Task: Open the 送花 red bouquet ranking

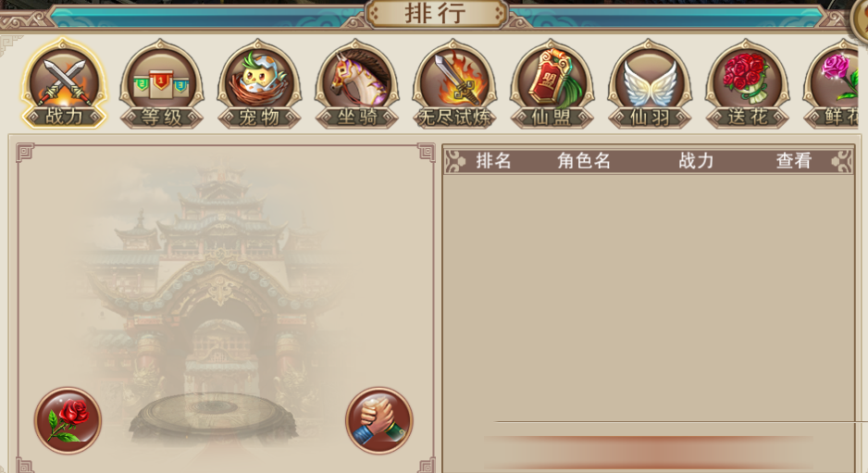Action: tap(747, 83)
